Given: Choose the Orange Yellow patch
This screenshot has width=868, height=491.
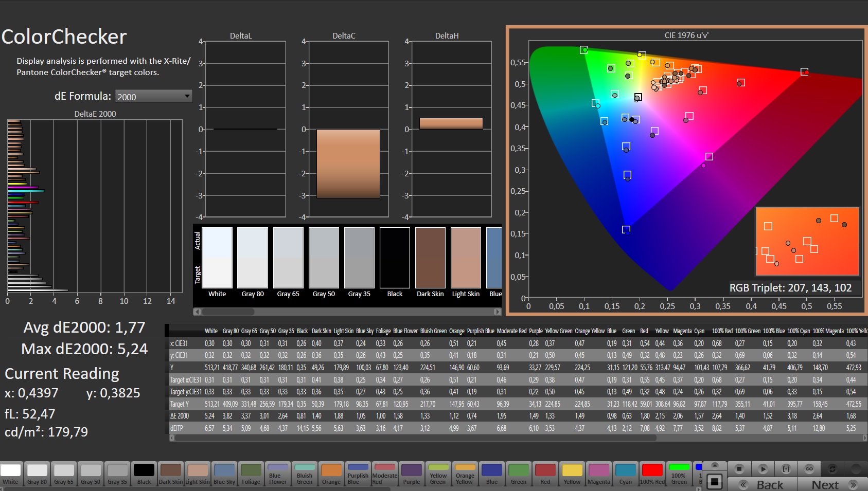Looking at the screenshot, I should [465, 474].
